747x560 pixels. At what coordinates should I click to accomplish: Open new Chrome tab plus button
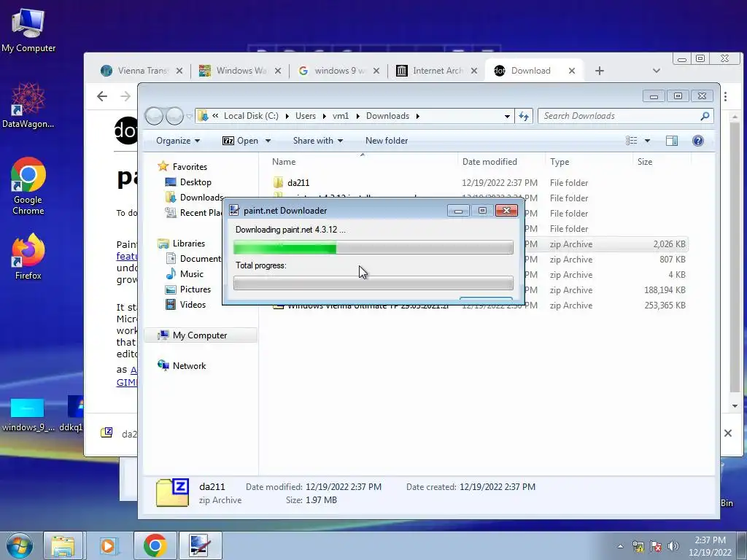point(600,71)
